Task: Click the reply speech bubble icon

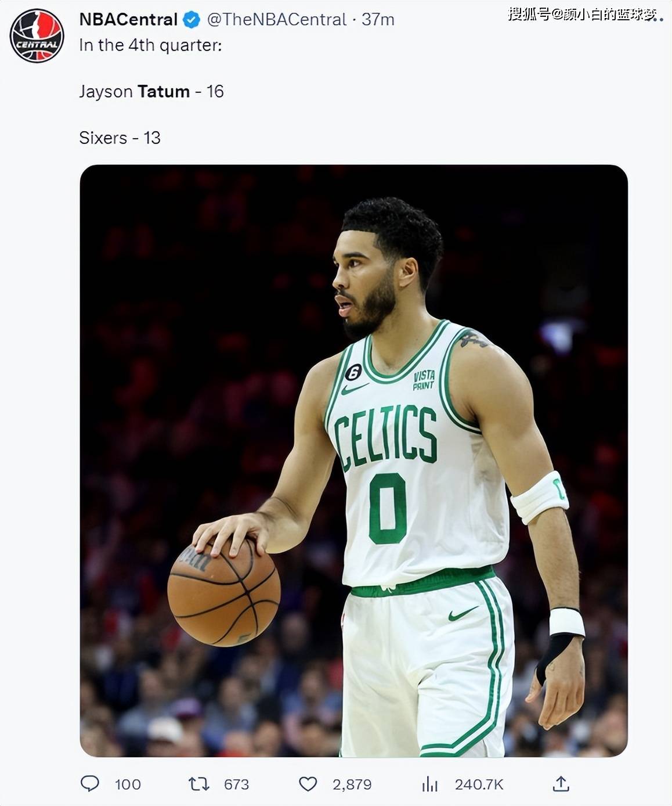Action: tap(89, 784)
